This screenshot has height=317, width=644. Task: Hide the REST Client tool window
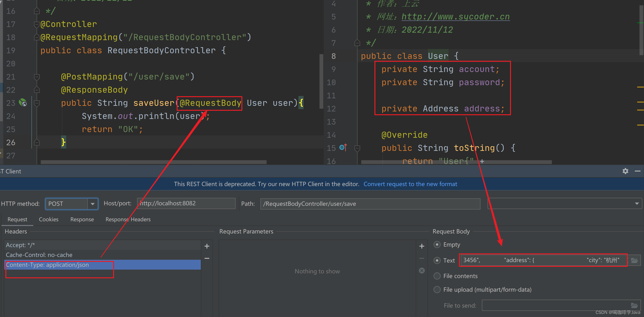coord(637,171)
